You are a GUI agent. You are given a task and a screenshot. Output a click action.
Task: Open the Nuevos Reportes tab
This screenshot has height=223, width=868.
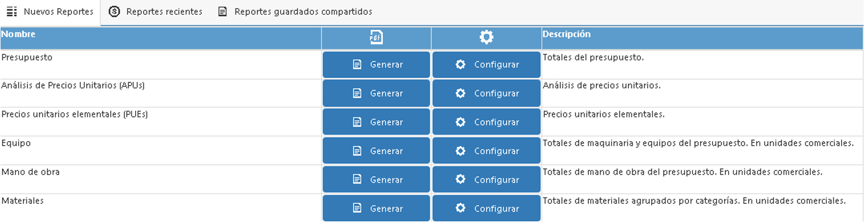click(50, 12)
